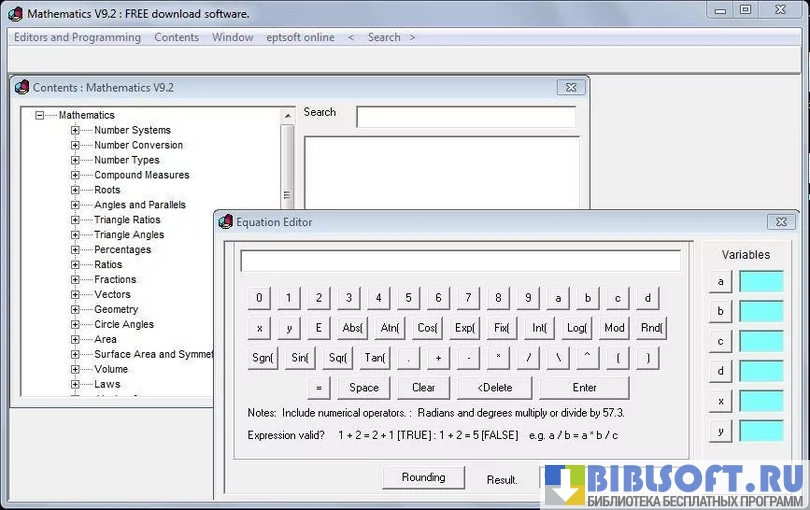This screenshot has height=510, width=810.
Task: Expand the Number Systems tree node
Action: point(75,130)
